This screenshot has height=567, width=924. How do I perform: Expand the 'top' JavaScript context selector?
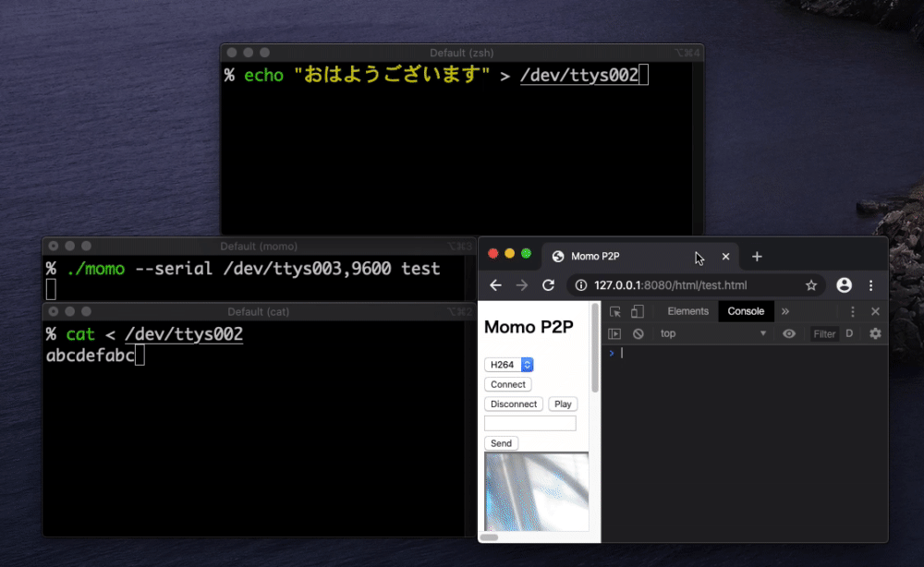pyautogui.click(x=712, y=333)
